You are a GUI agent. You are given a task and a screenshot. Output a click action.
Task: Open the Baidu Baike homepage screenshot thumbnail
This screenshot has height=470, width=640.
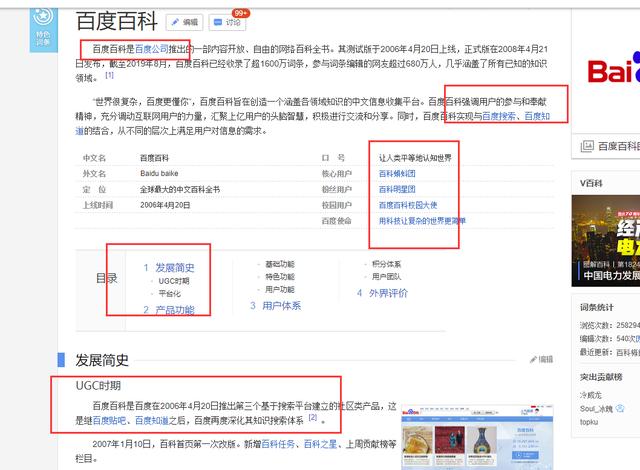pyautogui.click(x=477, y=437)
